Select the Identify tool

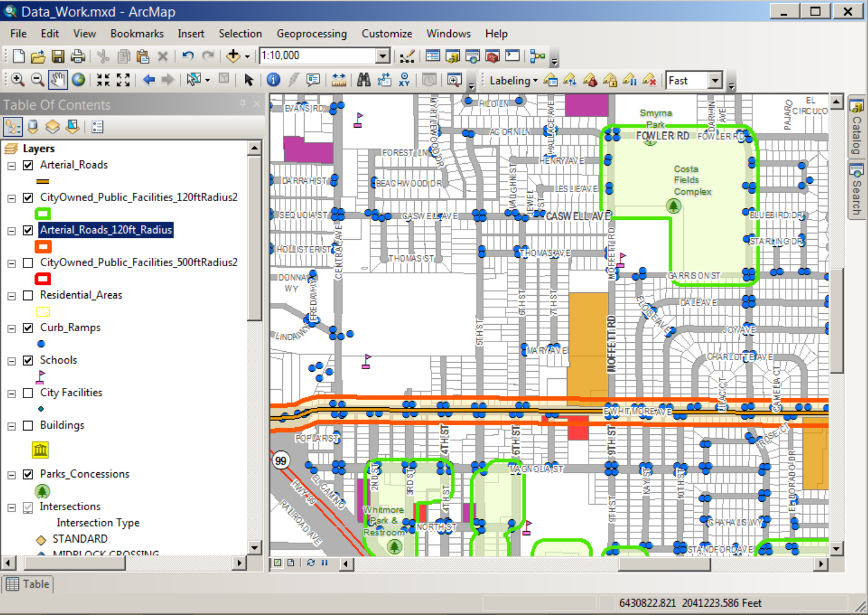point(273,80)
